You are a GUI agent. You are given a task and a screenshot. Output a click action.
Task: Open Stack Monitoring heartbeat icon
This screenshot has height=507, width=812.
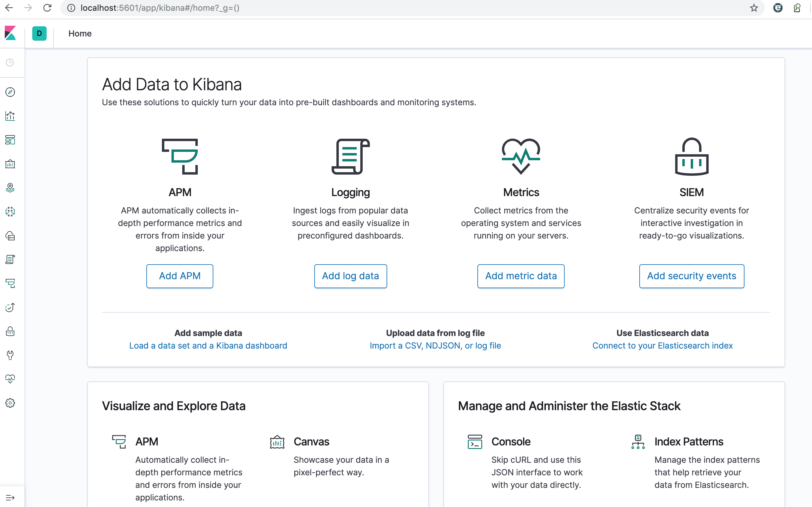10,378
